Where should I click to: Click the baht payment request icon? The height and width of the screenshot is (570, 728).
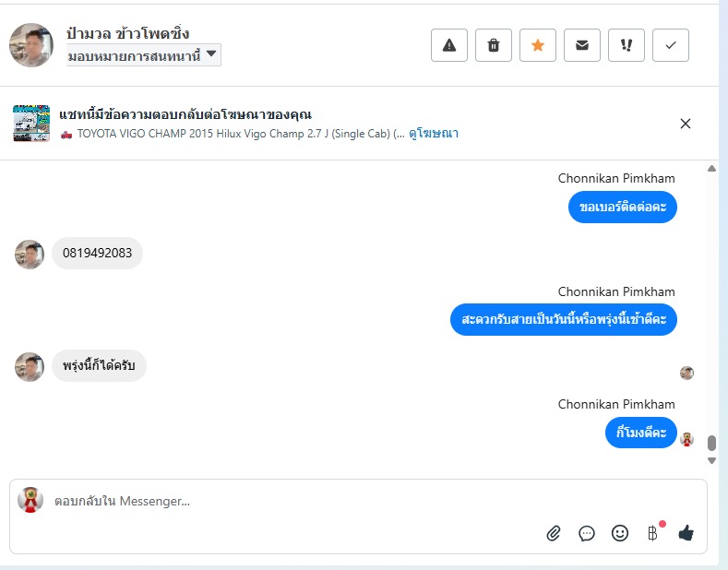(652, 533)
